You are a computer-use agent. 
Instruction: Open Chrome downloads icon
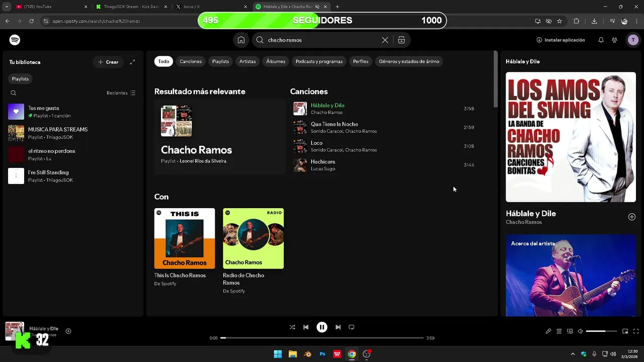[594, 21]
